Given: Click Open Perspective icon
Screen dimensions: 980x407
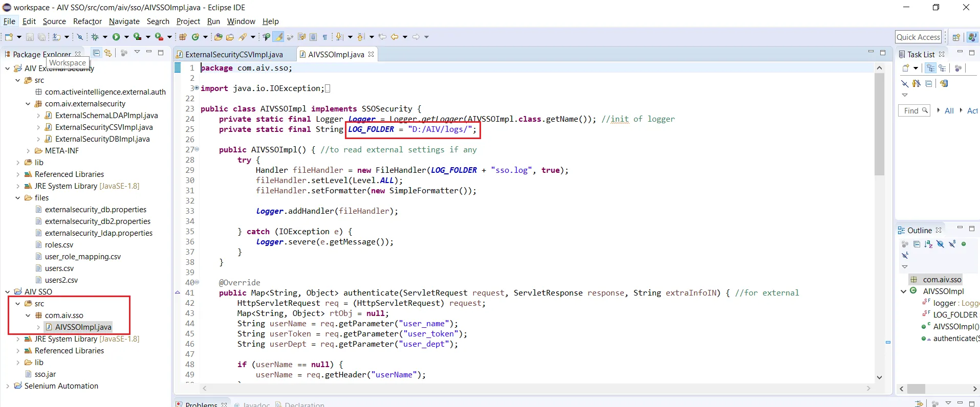Looking at the screenshot, I should [x=956, y=37].
